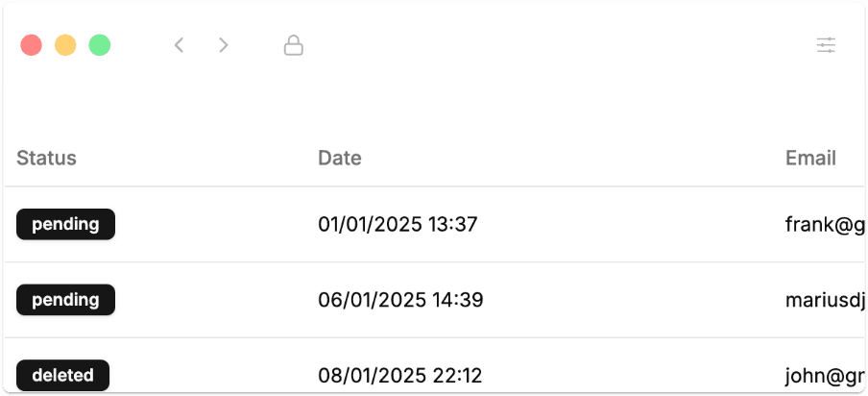
Task: Click the deleted status badge
Action: pyautogui.click(x=62, y=376)
